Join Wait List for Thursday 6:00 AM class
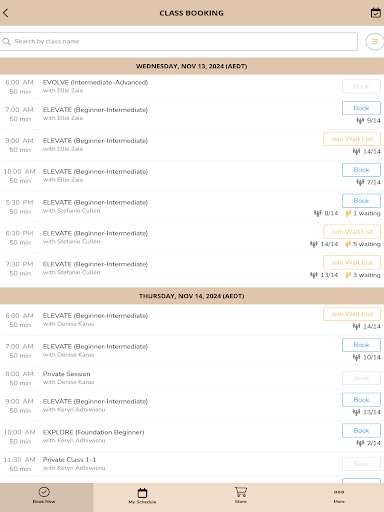 pyautogui.click(x=352, y=314)
